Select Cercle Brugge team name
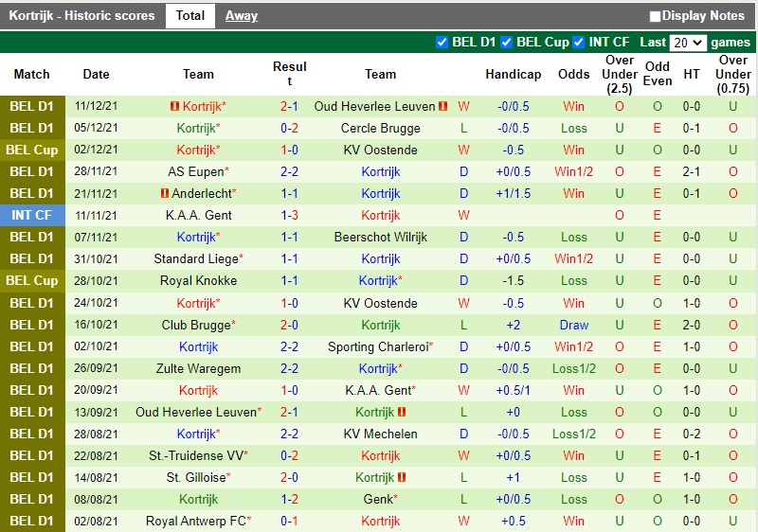The height and width of the screenshot is (532, 758). [381, 129]
